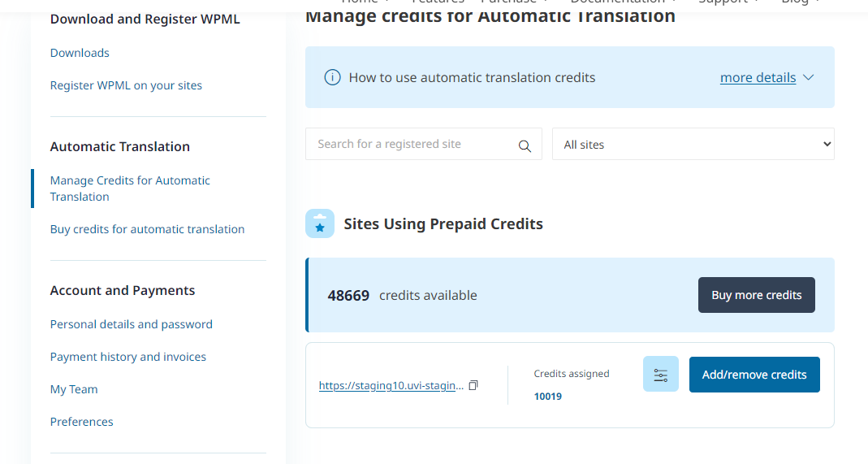Select Manage Credits for Automatic Translation
868x464 pixels.
coord(130,189)
